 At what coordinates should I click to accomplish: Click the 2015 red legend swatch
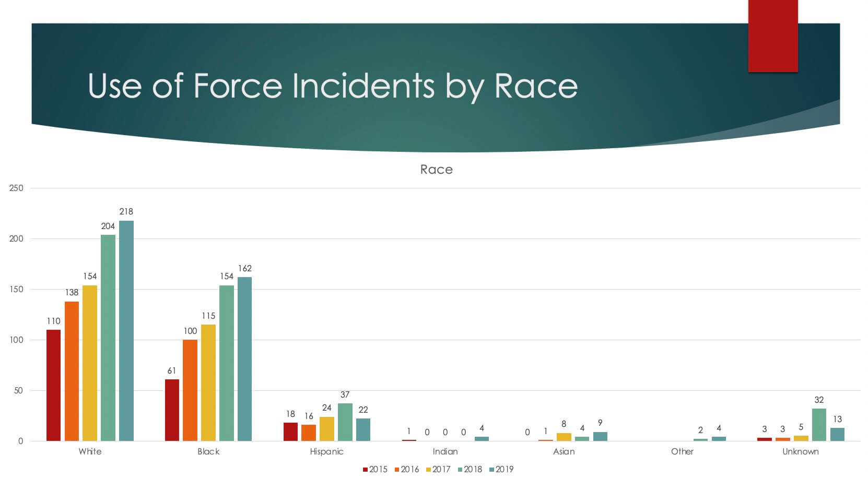366,470
